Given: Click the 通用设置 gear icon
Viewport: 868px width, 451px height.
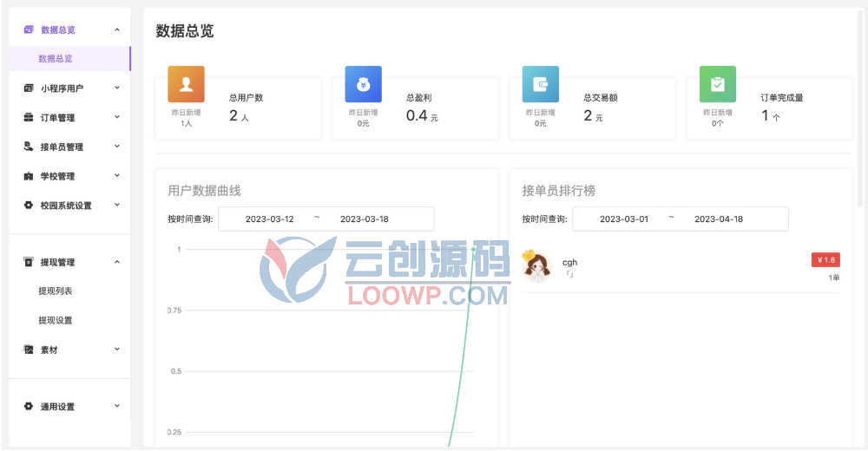Looking at the screenshot, I should 29,406.
